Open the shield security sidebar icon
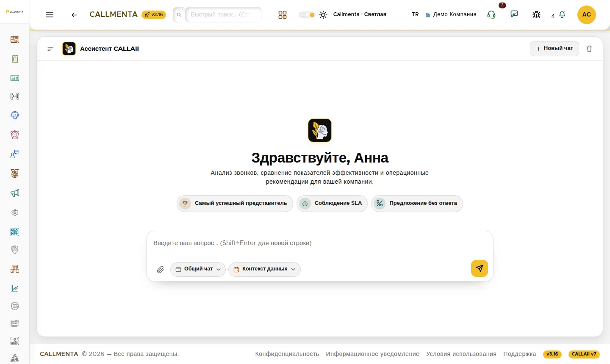610x364 pixels. [x=15, y=250]
